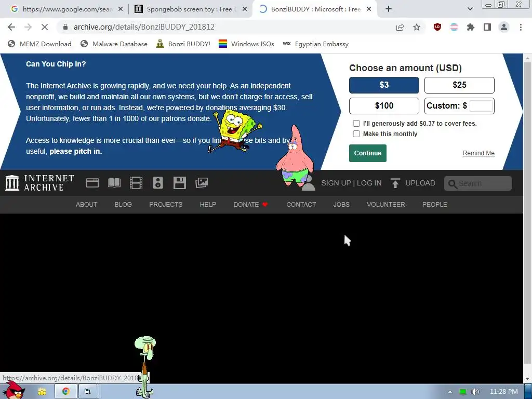This screenshot has width=532, height=399.
Task: Click the address bar URL
Action: click(x=144, y=27)
